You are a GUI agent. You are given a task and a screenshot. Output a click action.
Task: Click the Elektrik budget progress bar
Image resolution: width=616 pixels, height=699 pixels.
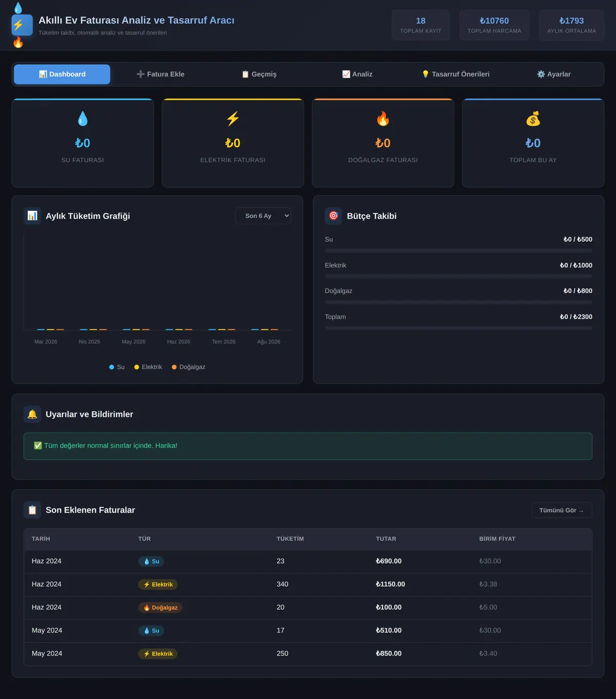pyautogui.click(x=458, y=277)
